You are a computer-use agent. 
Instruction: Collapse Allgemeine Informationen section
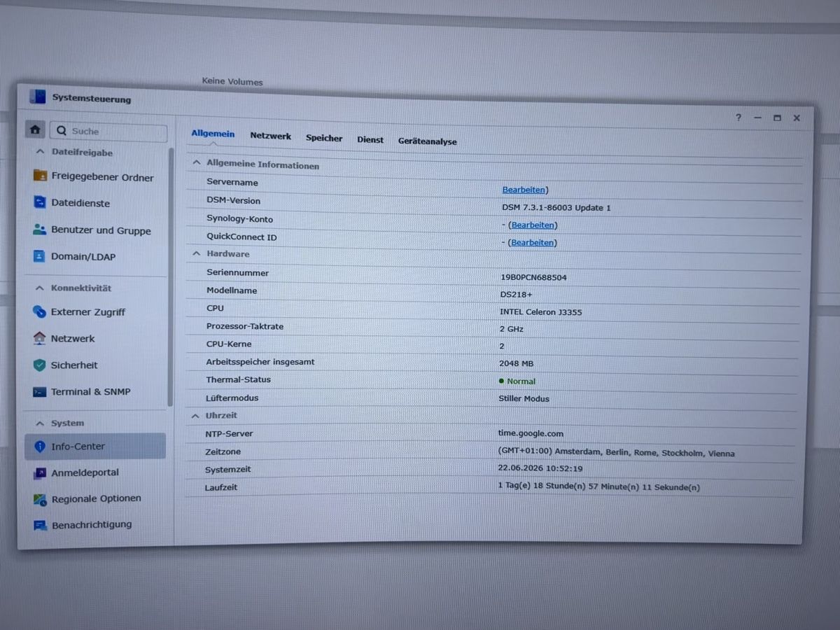[x=197, y=164]
